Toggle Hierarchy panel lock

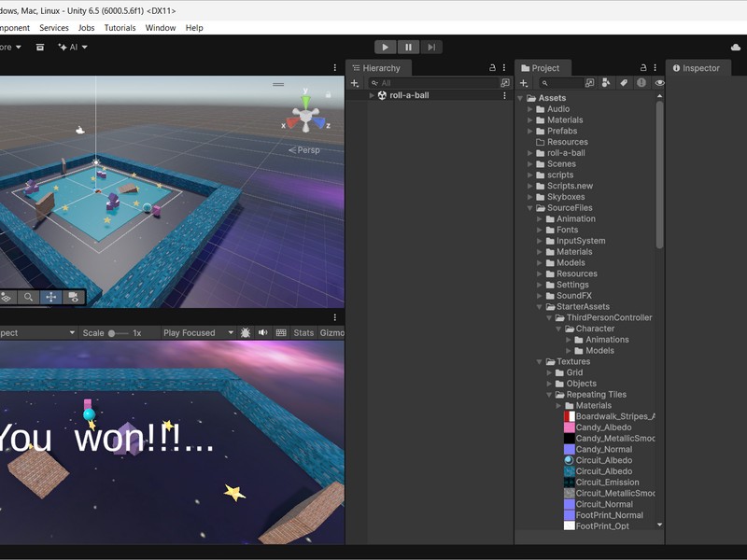click(493, 68)
